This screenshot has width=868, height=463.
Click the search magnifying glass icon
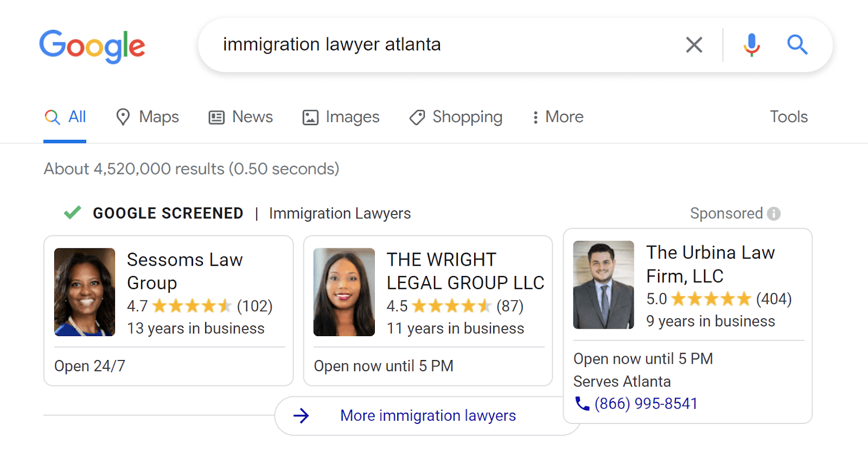pyautogui.click(x=797, y=45)
